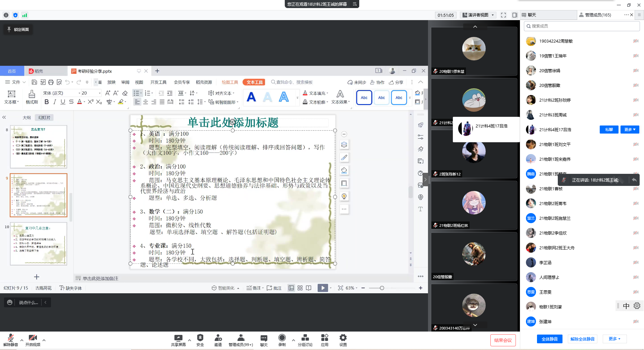Toggle 锁定画面 pin button
The height and width of the screenshot is (350, 644).
[x=18, y=30]
